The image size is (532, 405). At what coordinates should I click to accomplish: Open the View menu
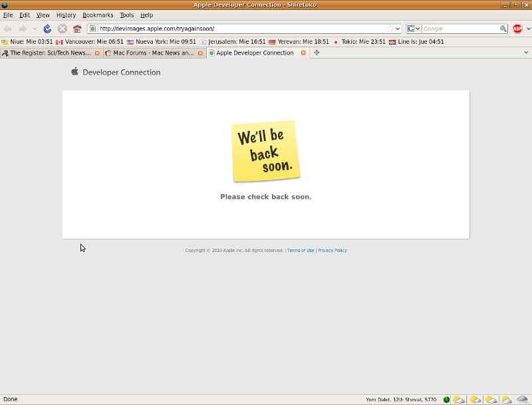tap(43, 15)
